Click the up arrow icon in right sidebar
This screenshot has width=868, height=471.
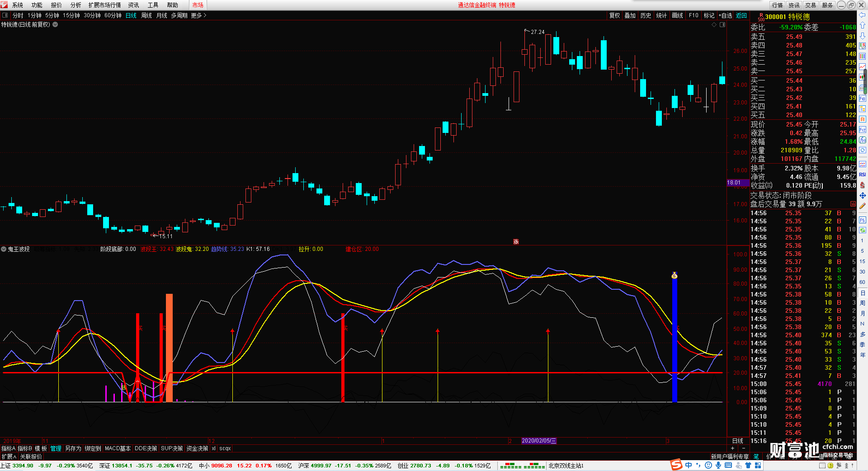[863, 25]
